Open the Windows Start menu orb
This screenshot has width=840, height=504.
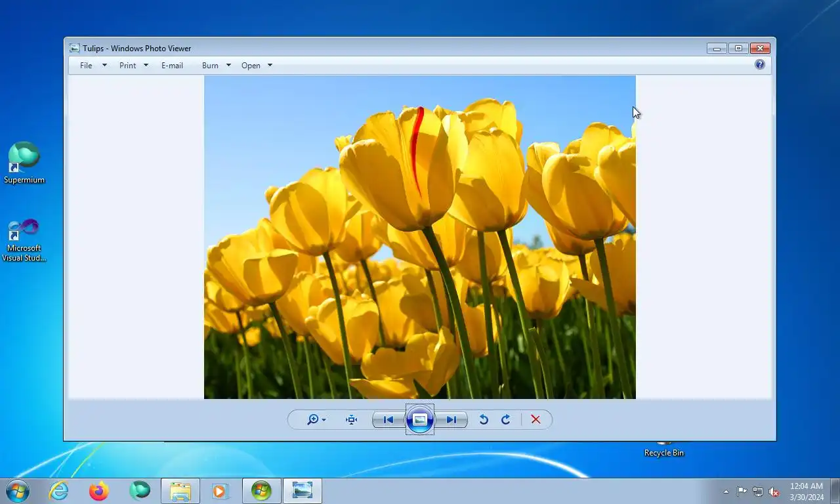pyautogui.click(x=17, y=491)
